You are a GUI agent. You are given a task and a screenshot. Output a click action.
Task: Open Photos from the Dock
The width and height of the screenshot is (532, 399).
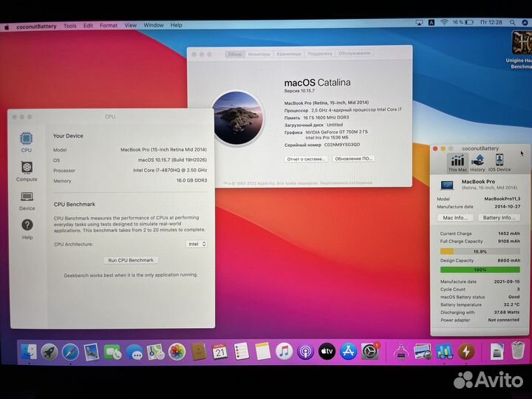click(177, 352)
